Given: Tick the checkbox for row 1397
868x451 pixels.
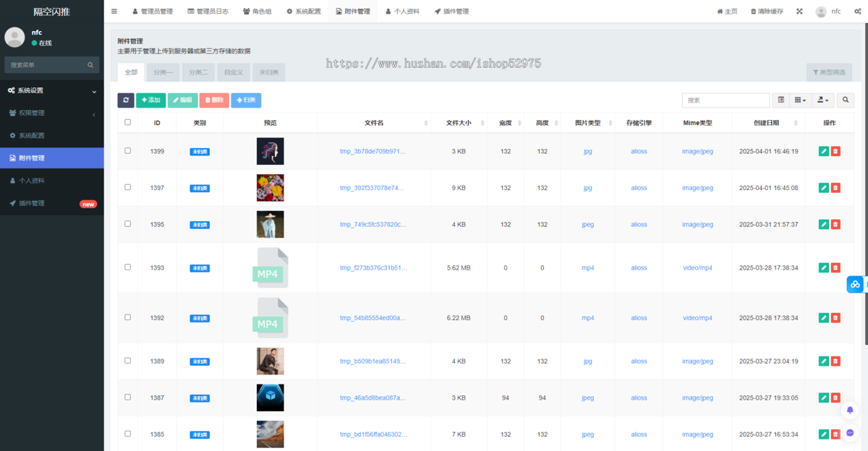Looking at the screenshot, I should click(128, 187).
